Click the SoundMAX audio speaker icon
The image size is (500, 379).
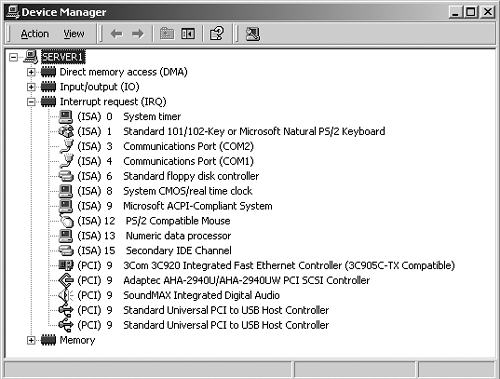point(66,295)
